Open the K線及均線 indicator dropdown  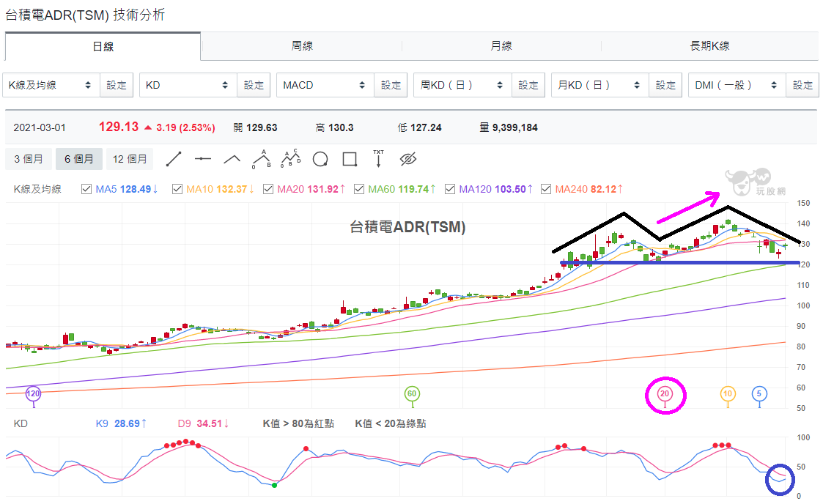pos(51,85)
